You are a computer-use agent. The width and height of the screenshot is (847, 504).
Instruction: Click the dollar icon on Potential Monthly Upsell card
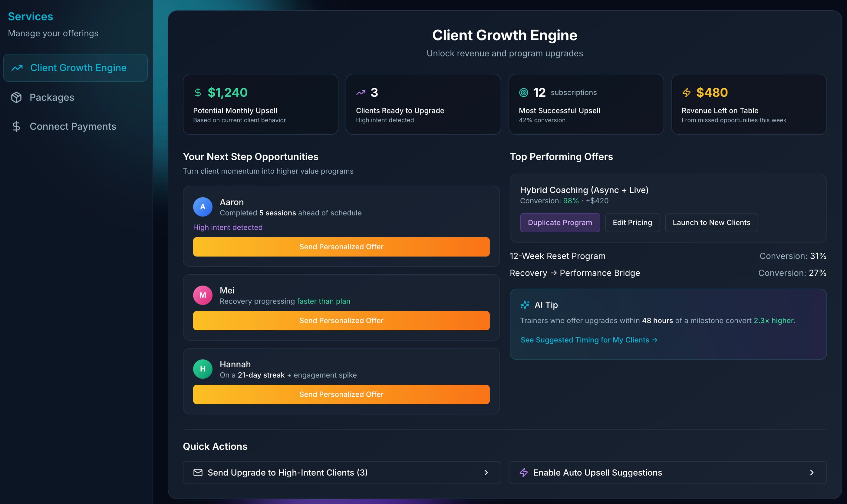[198, 92]
